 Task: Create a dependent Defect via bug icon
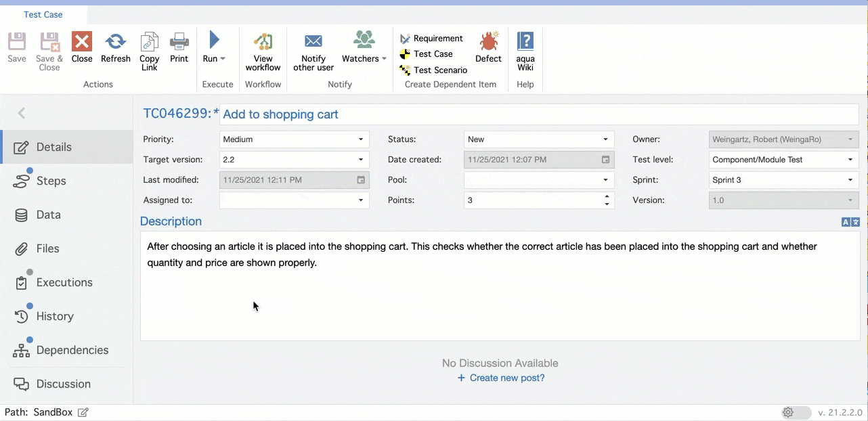[x=488, y=42]
